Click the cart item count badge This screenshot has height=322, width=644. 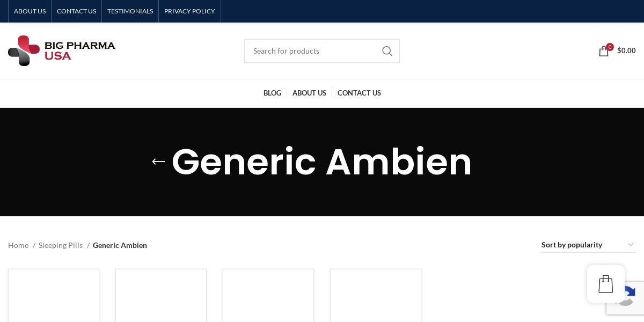[x=610, y=47]
